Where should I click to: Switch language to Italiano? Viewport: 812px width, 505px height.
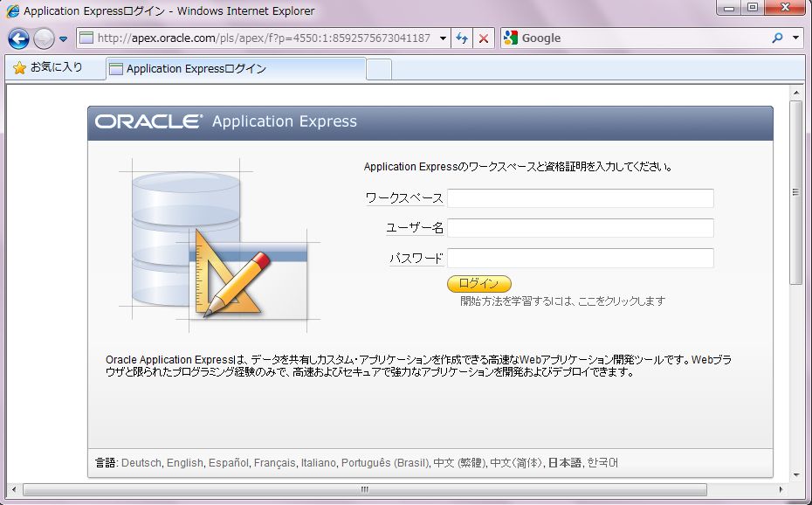pyautogui.click(x=318, y=462)
